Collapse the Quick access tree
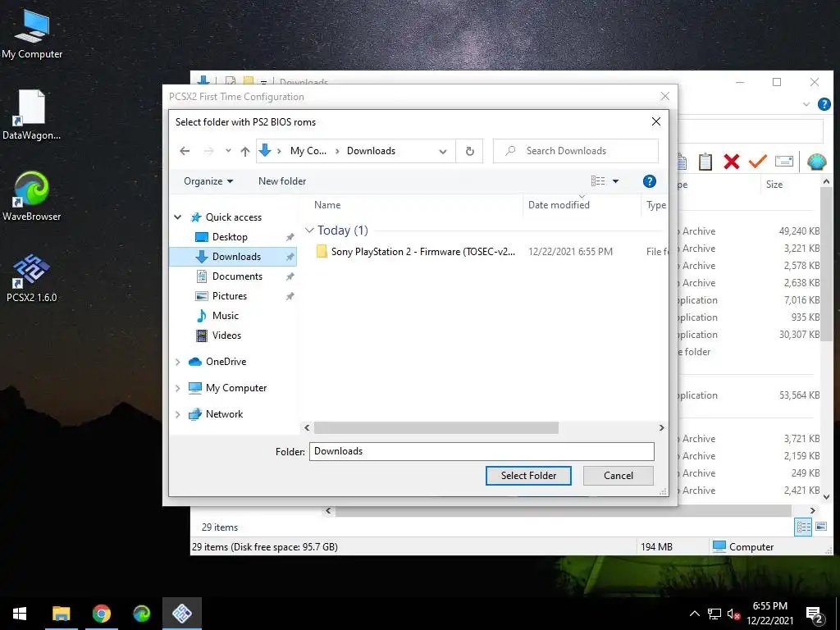The height and width of the screenshot is (630, 840). click(178, 217)
